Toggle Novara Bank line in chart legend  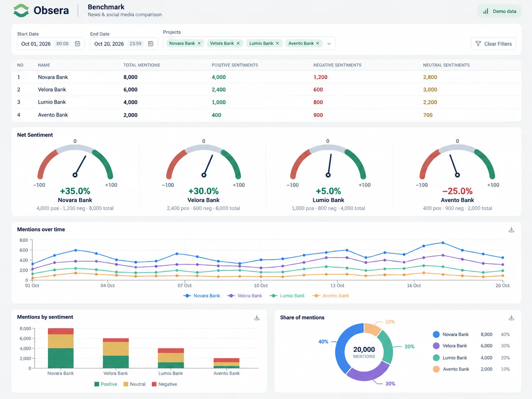click(x=202, y=296)
